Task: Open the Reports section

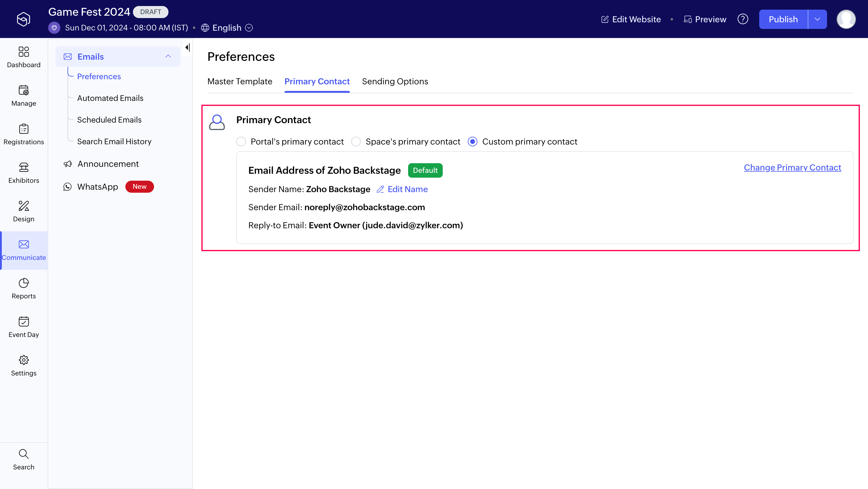Action: click(x=24, y=288)
